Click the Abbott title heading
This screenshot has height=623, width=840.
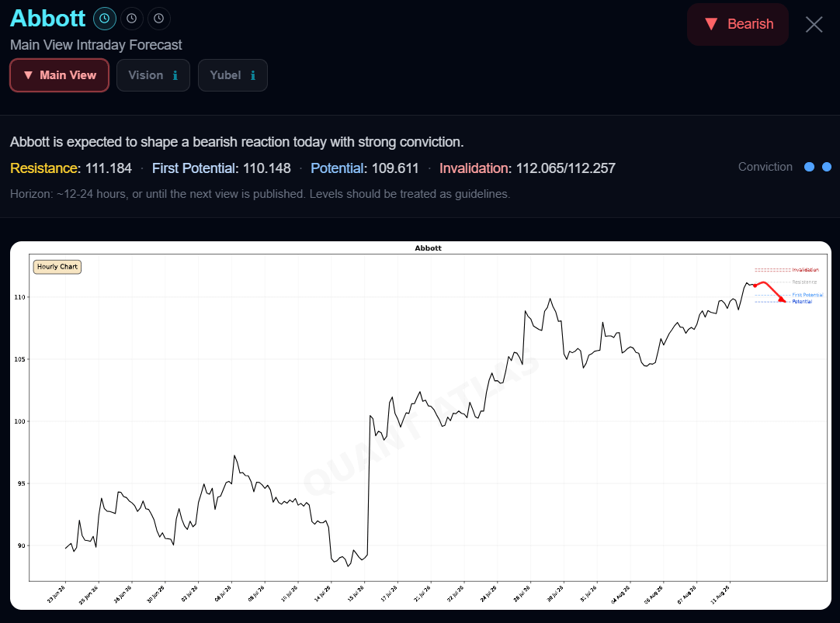pyautogui.click(x=47, y=18)
